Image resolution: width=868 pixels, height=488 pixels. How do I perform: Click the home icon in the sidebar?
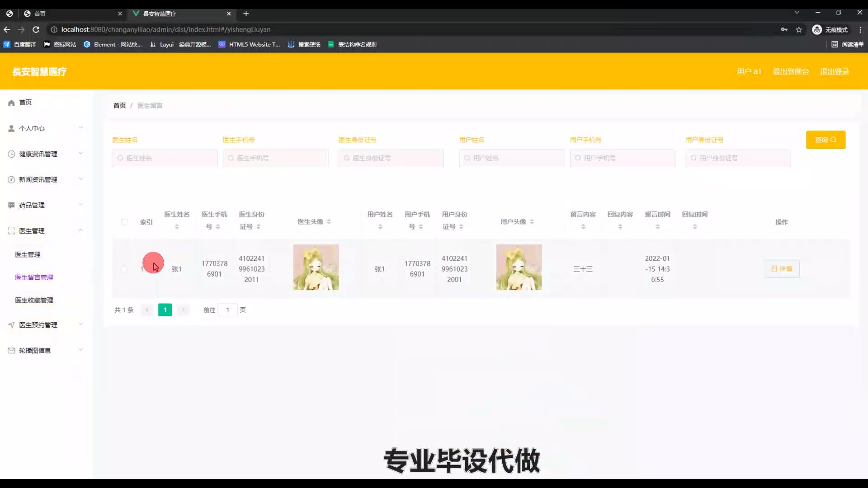[11, 103]
